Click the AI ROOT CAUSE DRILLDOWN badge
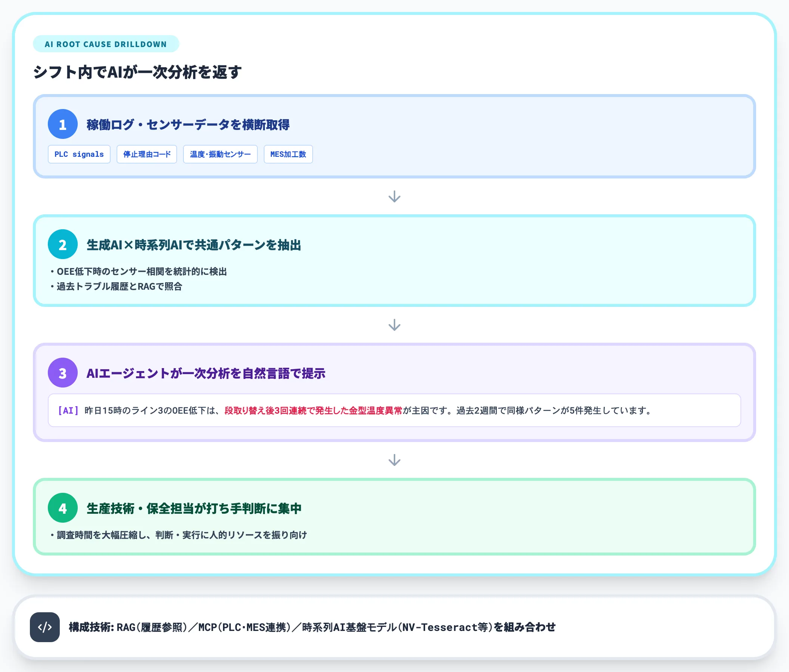Screen dimensions: 789x672 [x=106, y=44]
